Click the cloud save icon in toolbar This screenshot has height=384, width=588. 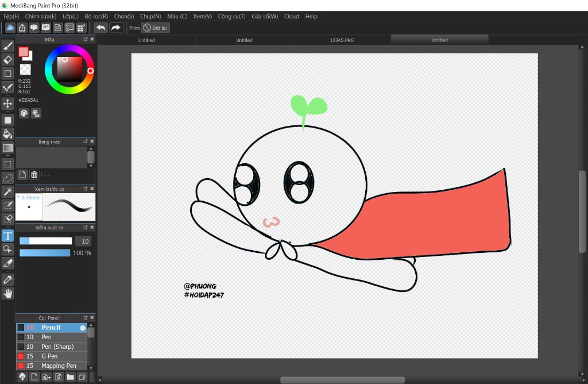pos(10,28)
